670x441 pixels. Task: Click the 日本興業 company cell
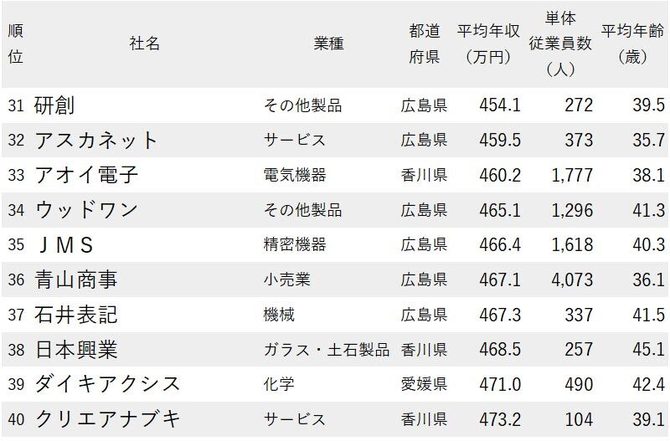coord(76,350)
